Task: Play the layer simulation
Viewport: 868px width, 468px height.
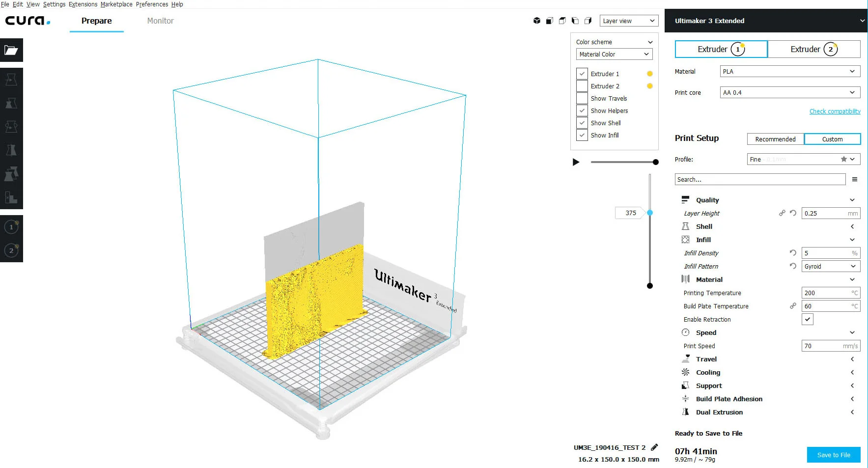Action: (576, 162)
